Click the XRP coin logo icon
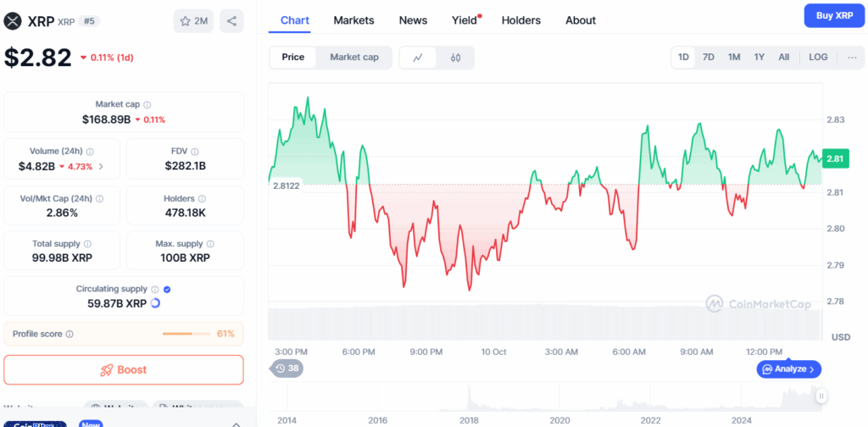Image resolution: width=868 pixels, height=427 pixels. point(12,21)
